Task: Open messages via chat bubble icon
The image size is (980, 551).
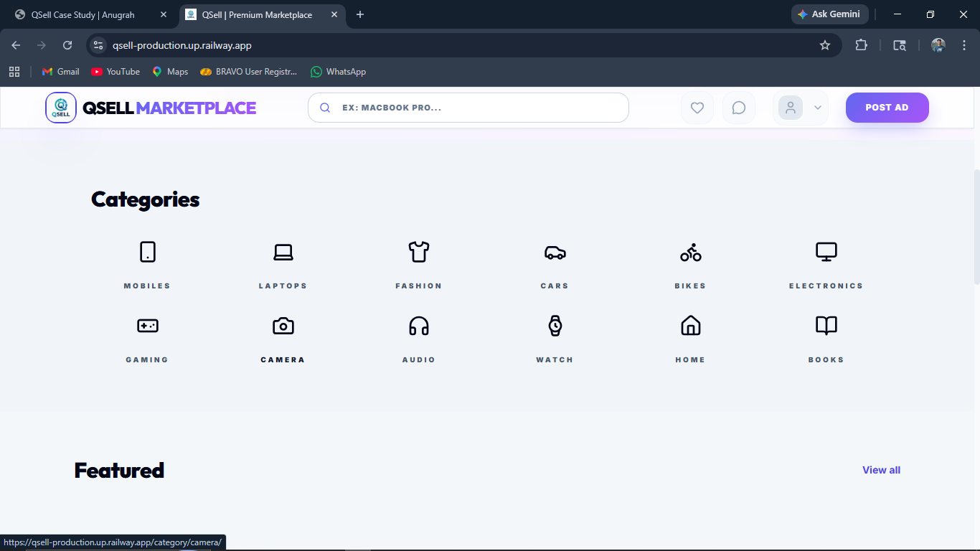Action: click(x=738, y=108)
